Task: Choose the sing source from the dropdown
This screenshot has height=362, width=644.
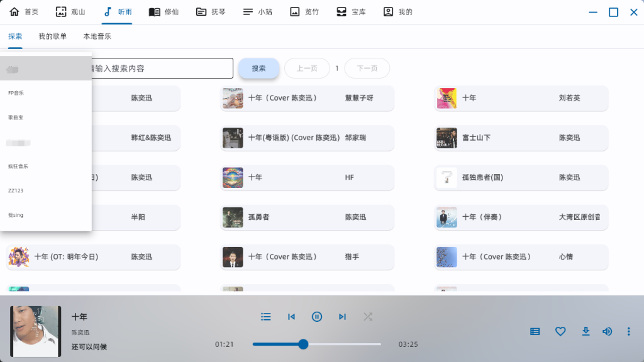Action: click(x=45, y=215)
